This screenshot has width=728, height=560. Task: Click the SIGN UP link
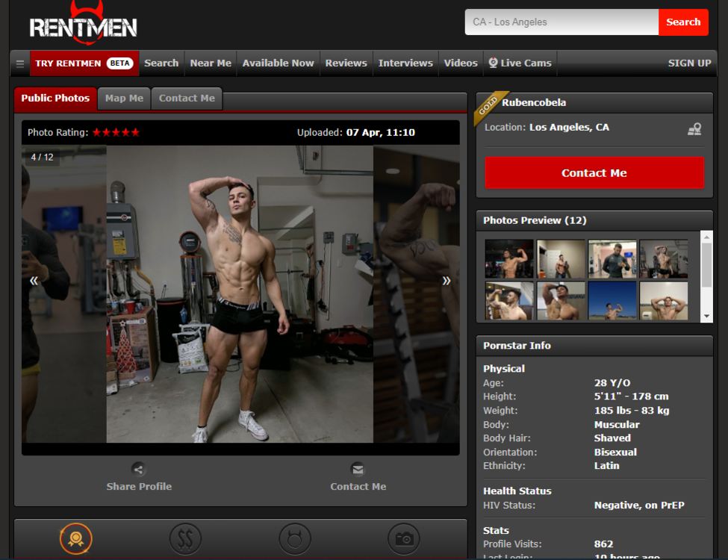pos(689,63)
